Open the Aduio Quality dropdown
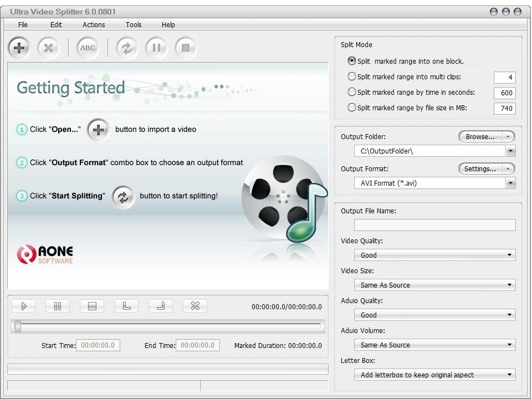 [435, 315]
